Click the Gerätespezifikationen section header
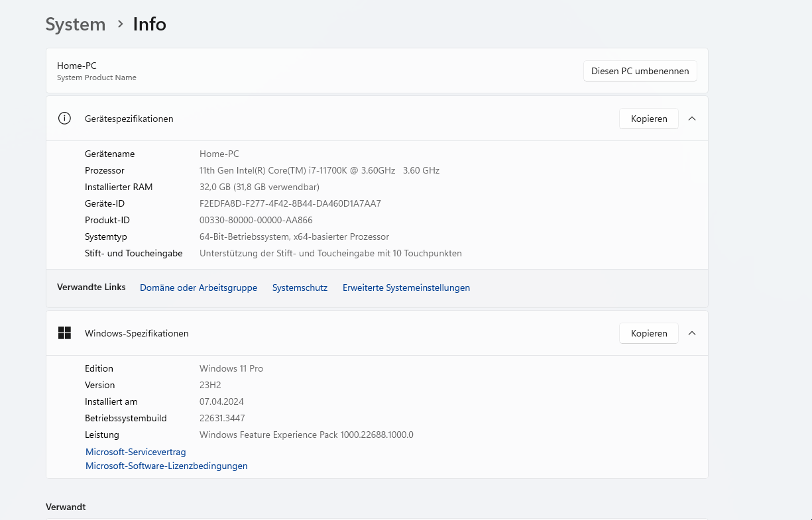The width and height of the screenshot is (812, 520). pyautogui.click(x=129, y=119)
